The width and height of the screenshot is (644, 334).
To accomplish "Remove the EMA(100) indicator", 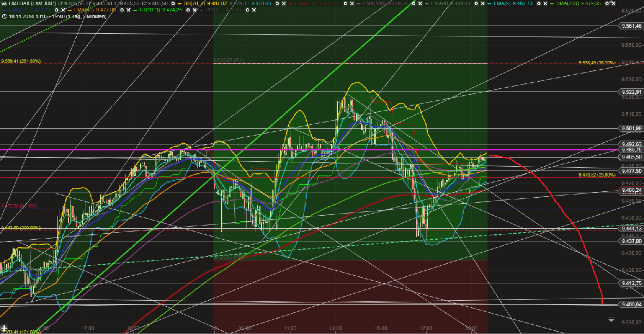I will [420, 3].
